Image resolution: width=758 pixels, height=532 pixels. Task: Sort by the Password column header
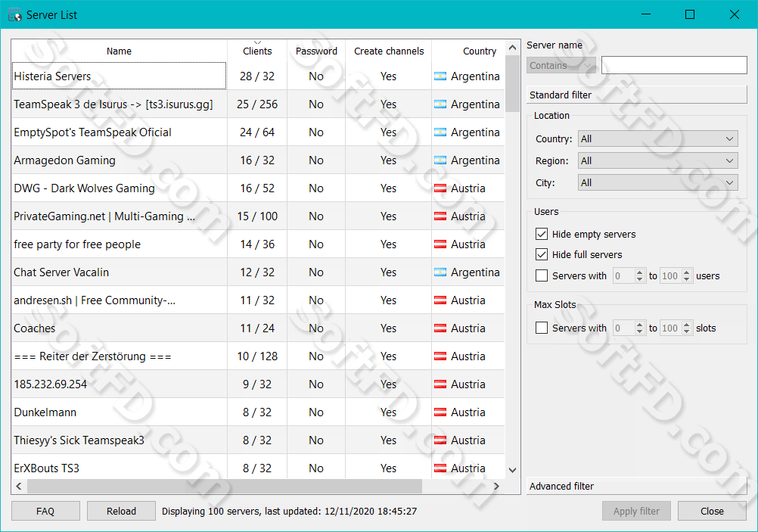click(x=316, y=51)
